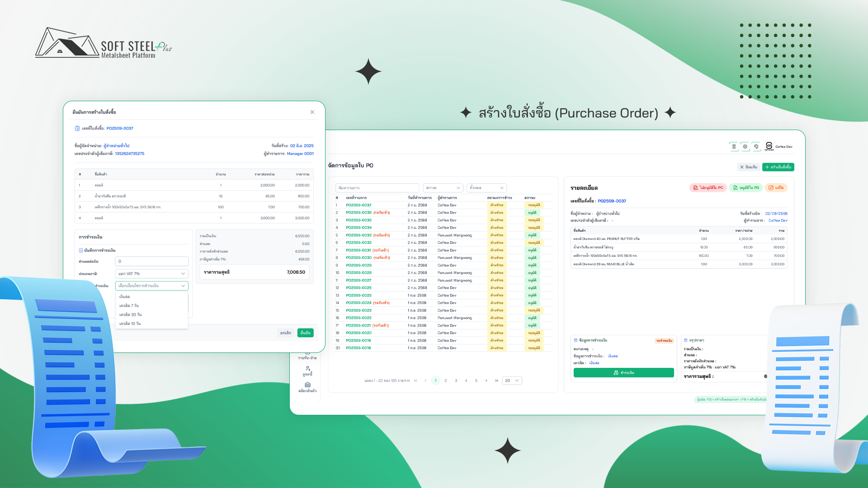The image size is (868, 488).
Task: Click the green ยืนยัน button
Action: (x=305, y=333)
